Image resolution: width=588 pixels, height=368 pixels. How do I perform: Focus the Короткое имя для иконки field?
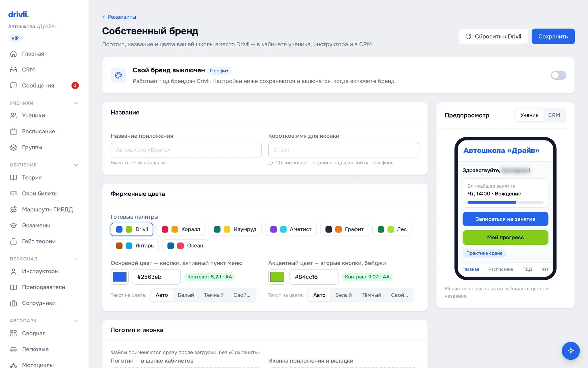pyautogui.click(x=344, y=150)
